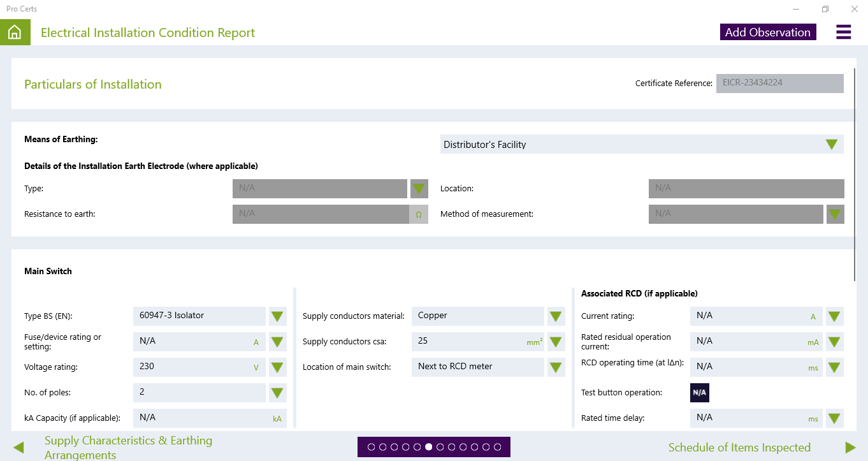Open the earth electrode Type dropdown arrow

tap(419, 189)
